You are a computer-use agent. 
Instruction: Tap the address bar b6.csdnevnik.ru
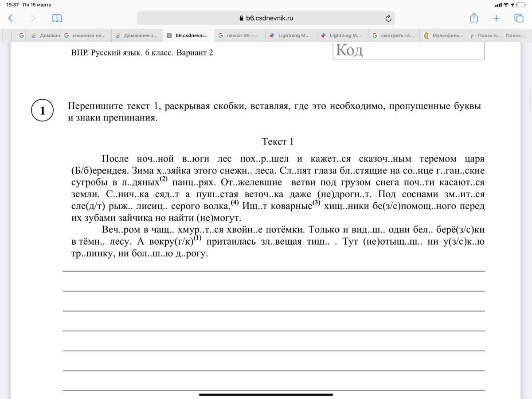(x=266, y=18)
